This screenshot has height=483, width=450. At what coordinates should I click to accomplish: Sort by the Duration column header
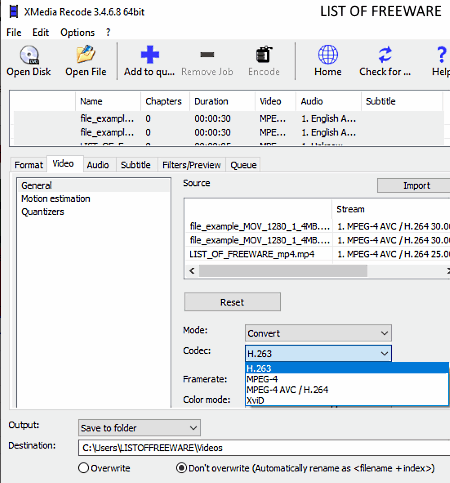point(222,101)
